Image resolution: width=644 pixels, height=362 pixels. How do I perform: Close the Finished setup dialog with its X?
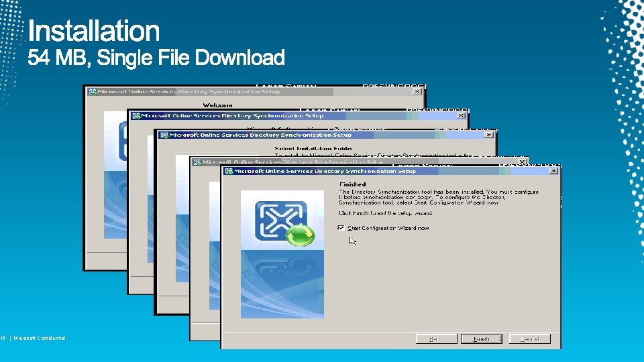pos(553,171)
